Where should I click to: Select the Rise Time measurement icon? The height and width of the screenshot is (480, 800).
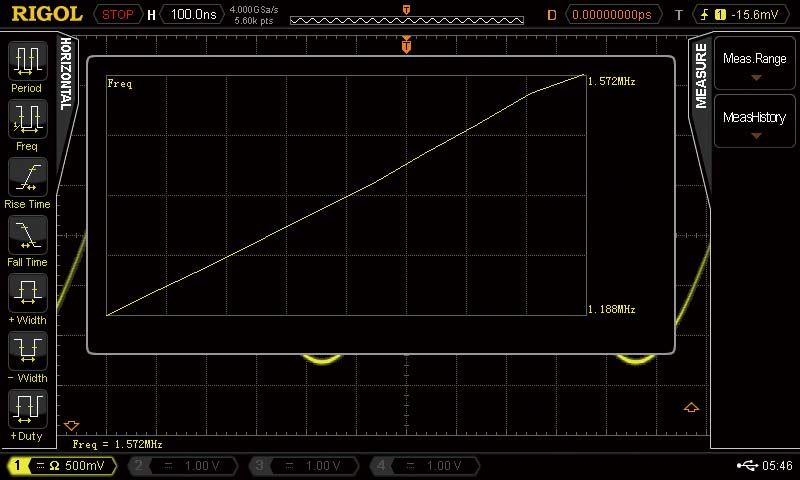click(28, 178)
